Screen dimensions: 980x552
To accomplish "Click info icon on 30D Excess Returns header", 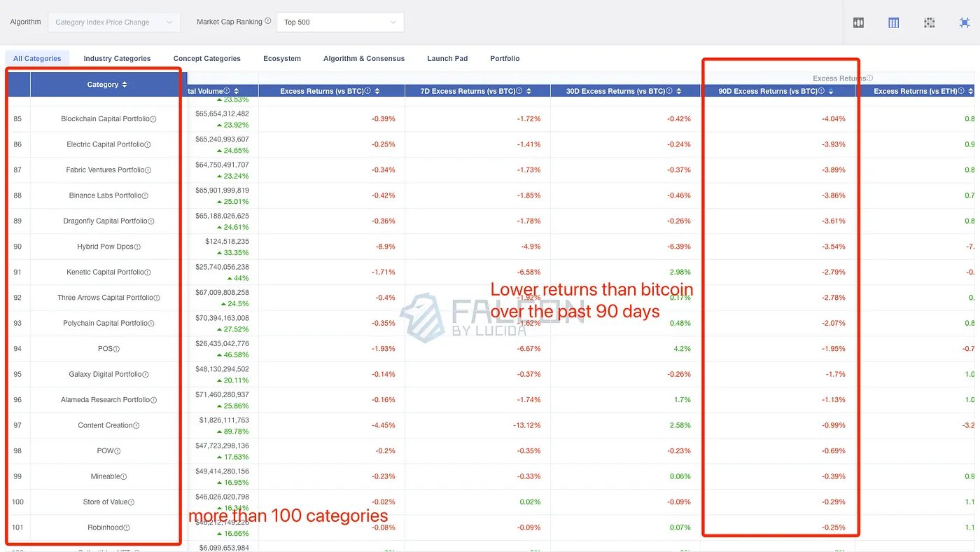I will pyautogui.click(x=669, y=91).
